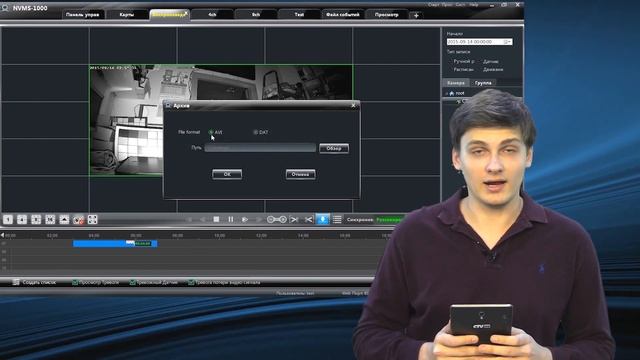Confirm the Архив dialog with OK

click(x=227, y=174)
